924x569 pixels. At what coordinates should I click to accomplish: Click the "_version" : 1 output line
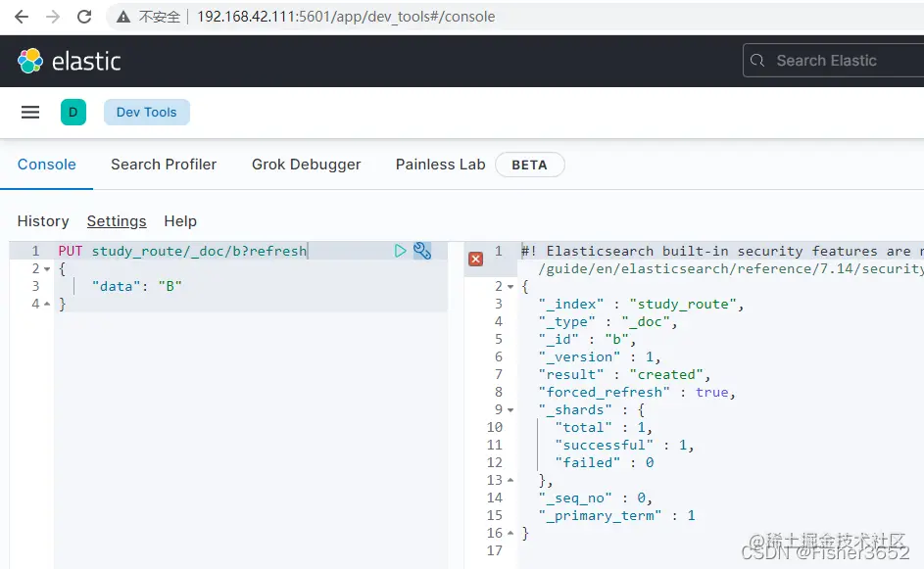tap(600, 356)
